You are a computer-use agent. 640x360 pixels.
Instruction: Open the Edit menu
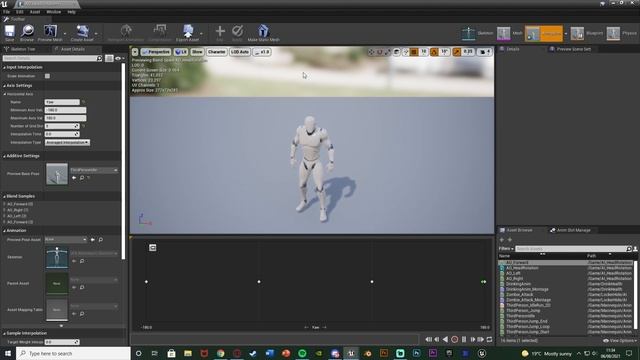click(20, 12)
